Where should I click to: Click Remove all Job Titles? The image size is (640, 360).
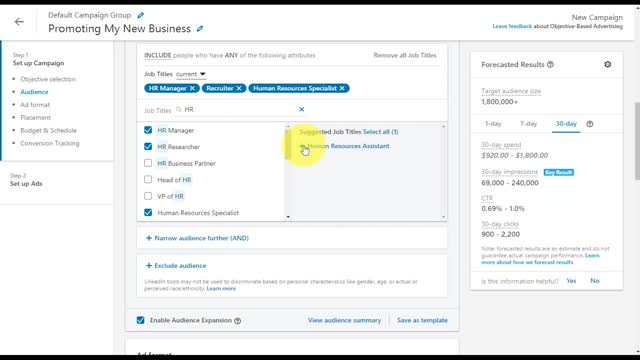coord(405,55)
